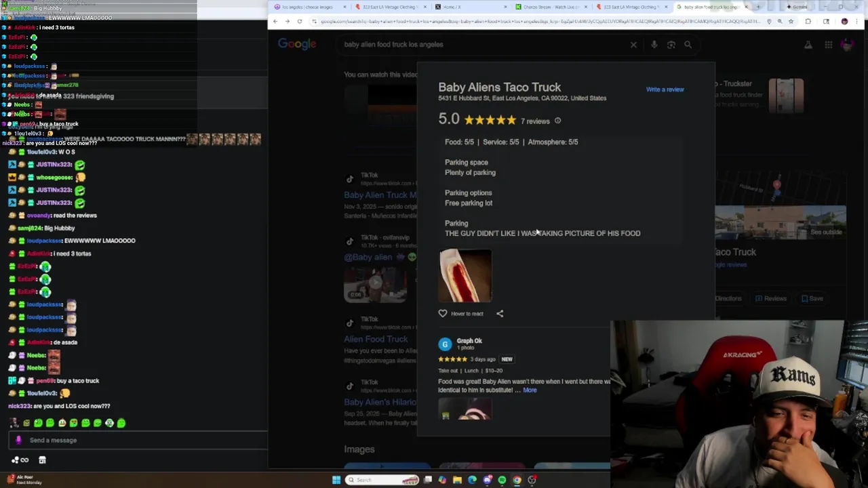Click the browser forward arrow

click(x=287, y=22)
